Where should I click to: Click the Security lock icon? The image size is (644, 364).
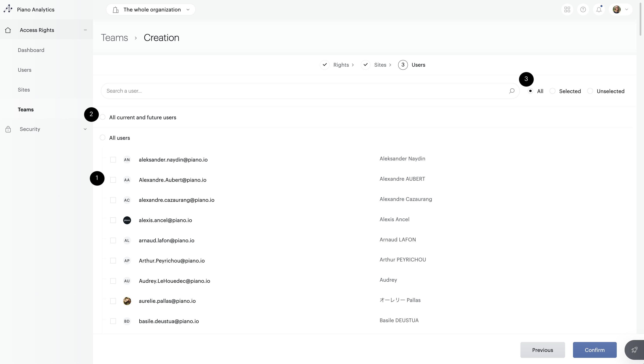pos(8,129)
